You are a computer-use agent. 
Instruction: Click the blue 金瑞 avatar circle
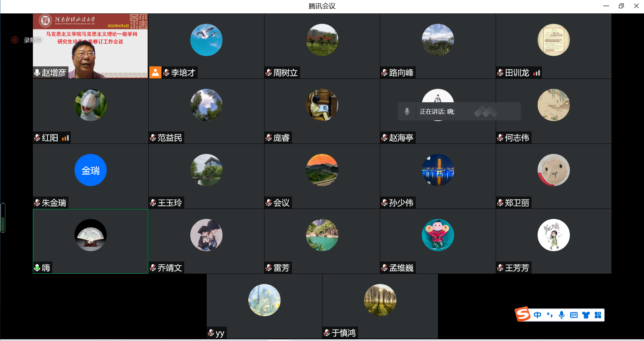(x=90, y=170)
